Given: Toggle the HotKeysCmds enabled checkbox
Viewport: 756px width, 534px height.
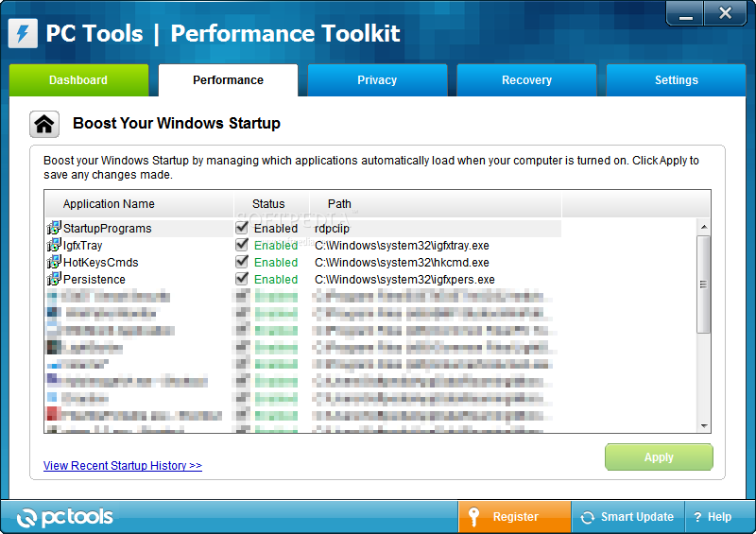Looking at the screenshot, I should point(242,262).
